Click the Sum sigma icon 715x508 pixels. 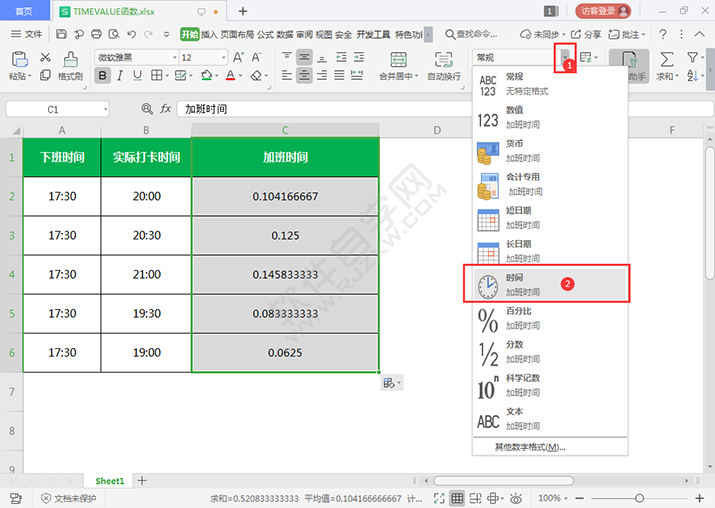[x=666, y=58]
